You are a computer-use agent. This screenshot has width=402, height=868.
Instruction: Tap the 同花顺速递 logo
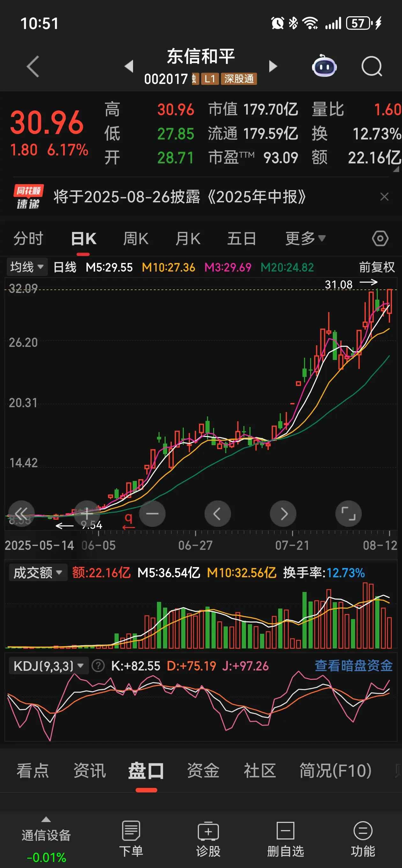click(28, 197)
